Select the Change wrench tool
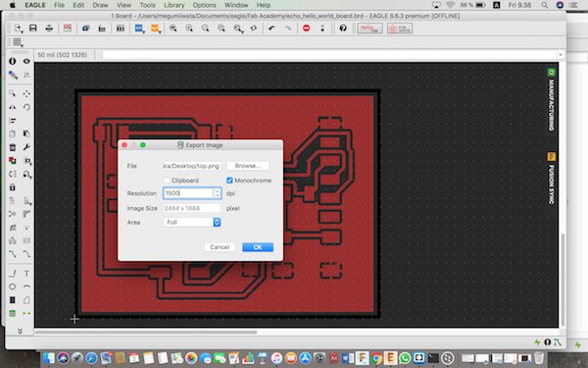588x368 pixels. 26,147
